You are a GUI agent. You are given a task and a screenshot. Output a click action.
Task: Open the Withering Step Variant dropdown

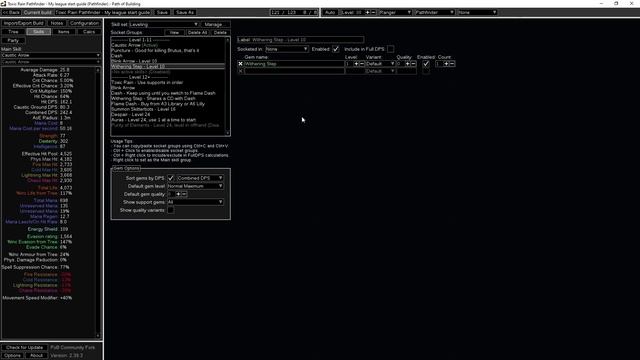click(x=380, y=64)
